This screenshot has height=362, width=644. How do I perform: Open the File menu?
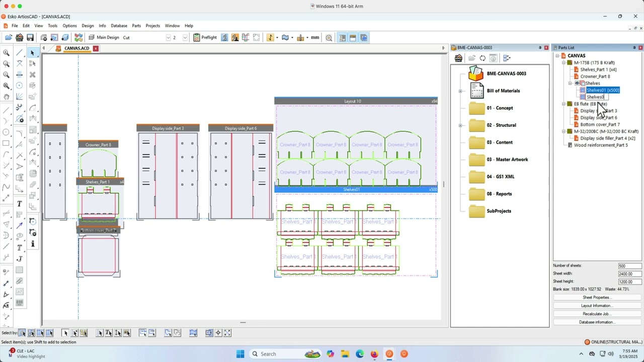pos(15,26)
